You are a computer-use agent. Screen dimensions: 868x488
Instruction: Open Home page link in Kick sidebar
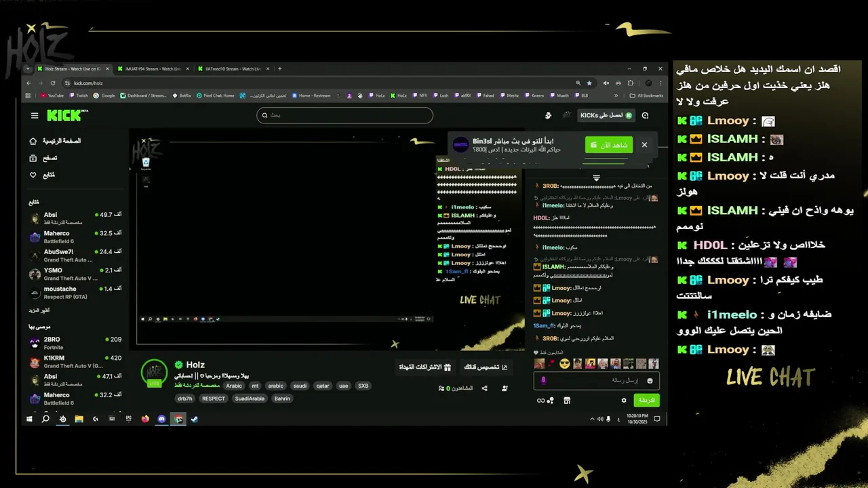tap(55, 141)
